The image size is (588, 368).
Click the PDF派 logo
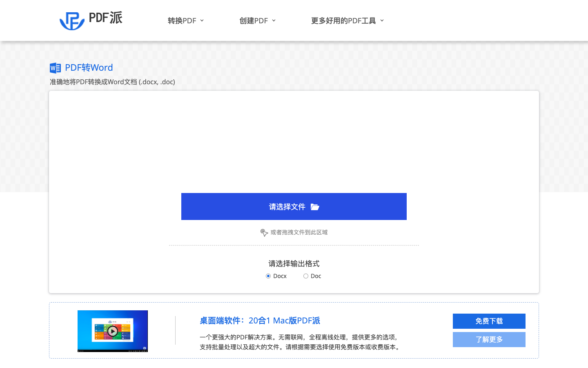coord(91,20)
